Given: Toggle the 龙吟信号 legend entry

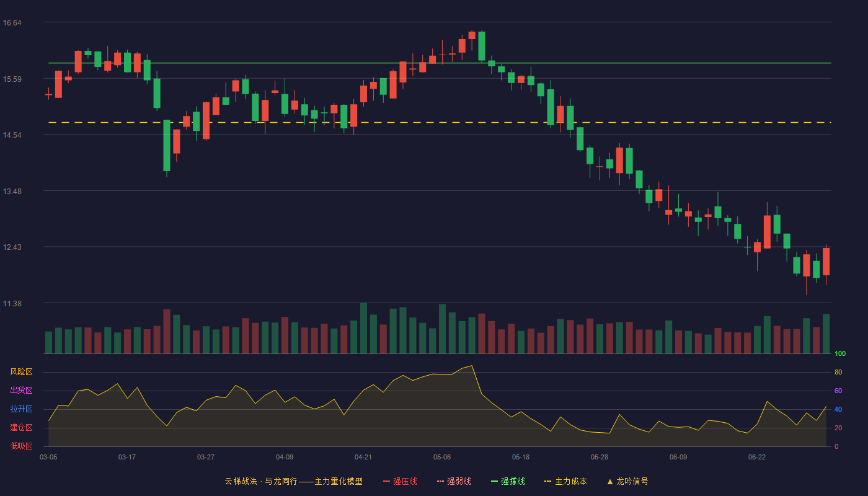Looking at the screenshot, I should (x=627, y=481).
